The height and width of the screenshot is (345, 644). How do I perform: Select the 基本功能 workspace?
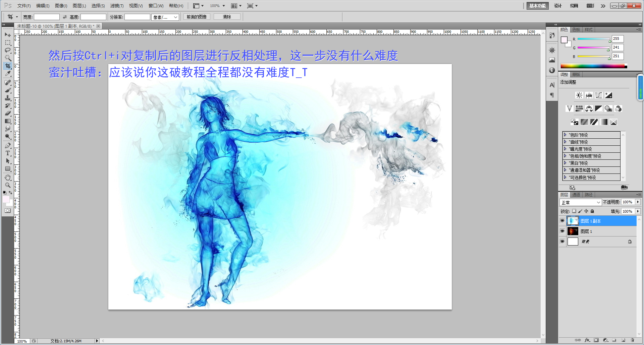point(538,6)
